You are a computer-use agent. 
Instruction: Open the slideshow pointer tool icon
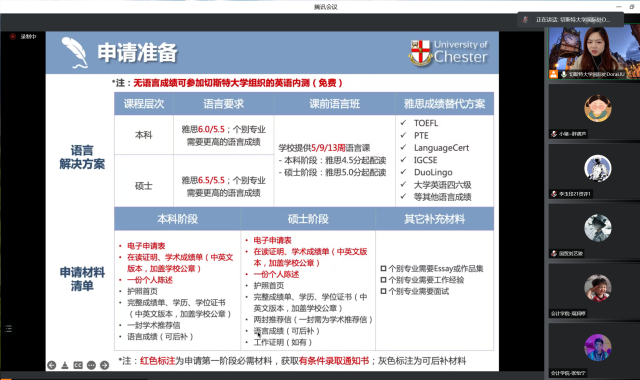[x=64, y=365]
